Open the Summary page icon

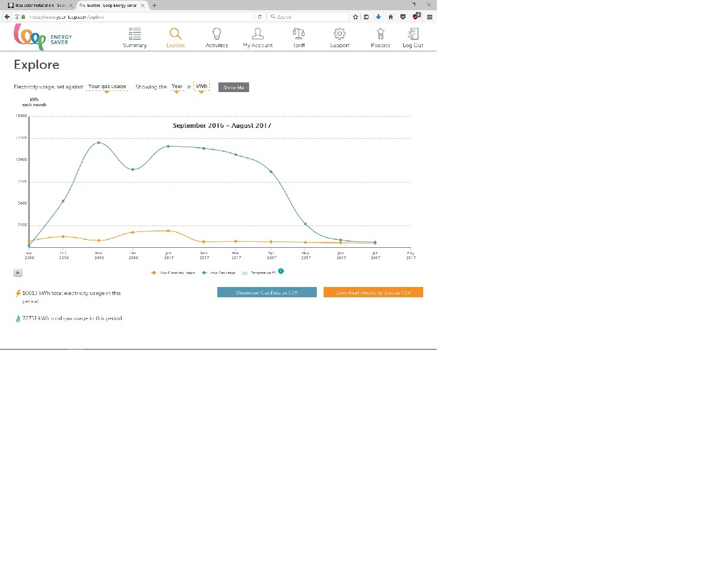click(135, 34)
